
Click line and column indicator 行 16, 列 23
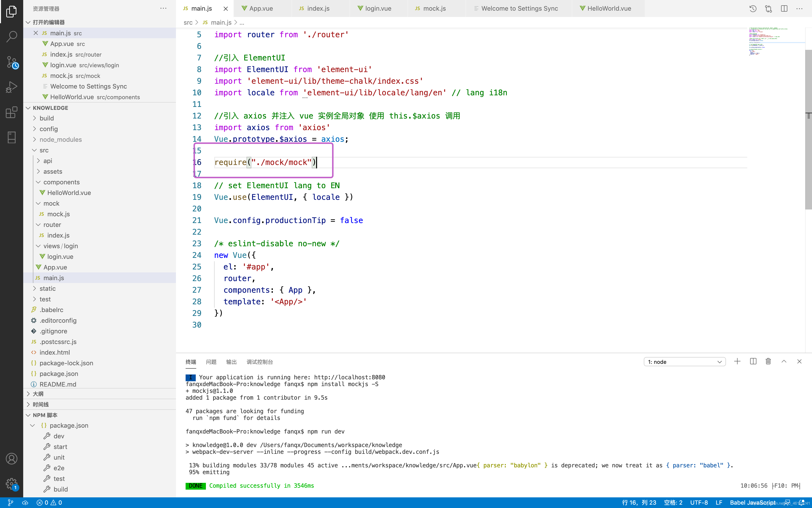point(639,503)
